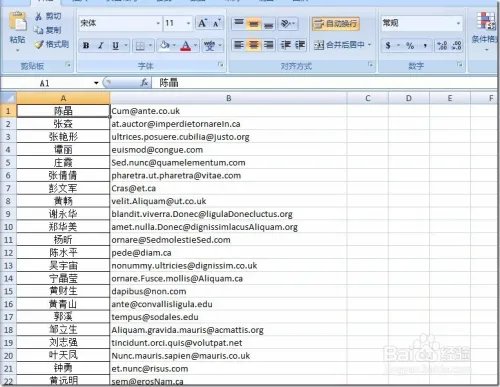
Task: Center text horizontally
Action: [254, 45]
